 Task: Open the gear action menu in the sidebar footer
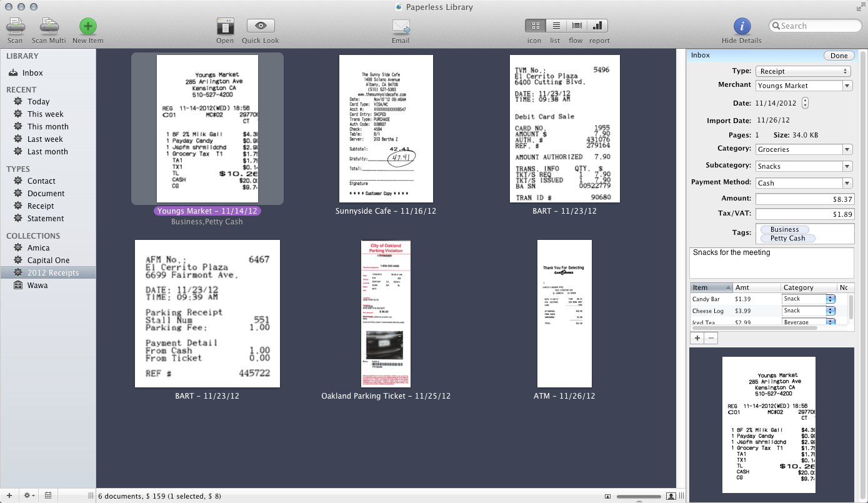click(x=29, y=496)
